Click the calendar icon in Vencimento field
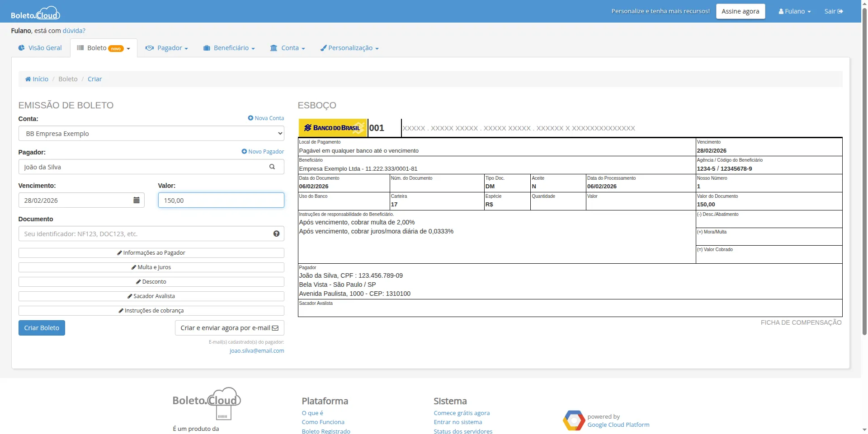868x434 pixels. pyautogui.click(x=136, y=200)
